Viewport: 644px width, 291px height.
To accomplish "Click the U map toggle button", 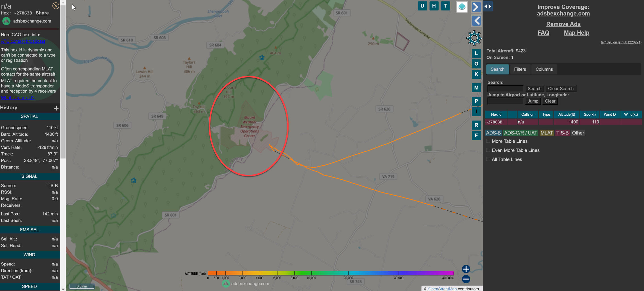I will (x=422, y=6).
